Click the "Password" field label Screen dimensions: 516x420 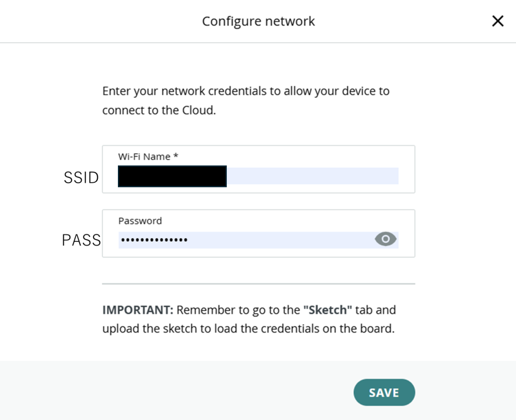click(x=140, y=221)
